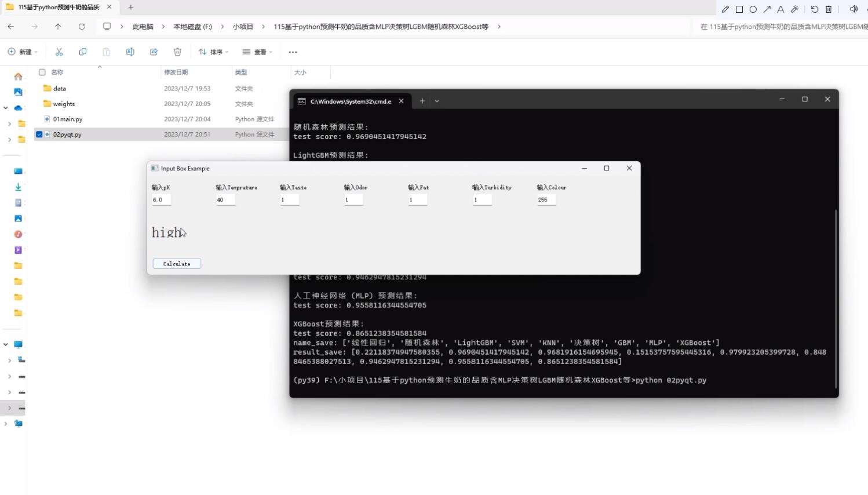Select the Rename icon in the toolbar
Screen dimensions: 868x495
coord(130,52)
